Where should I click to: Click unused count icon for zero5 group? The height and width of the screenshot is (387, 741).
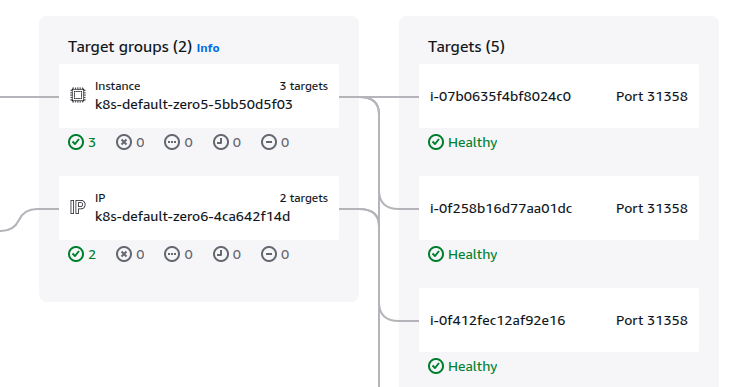pos(172,142)
